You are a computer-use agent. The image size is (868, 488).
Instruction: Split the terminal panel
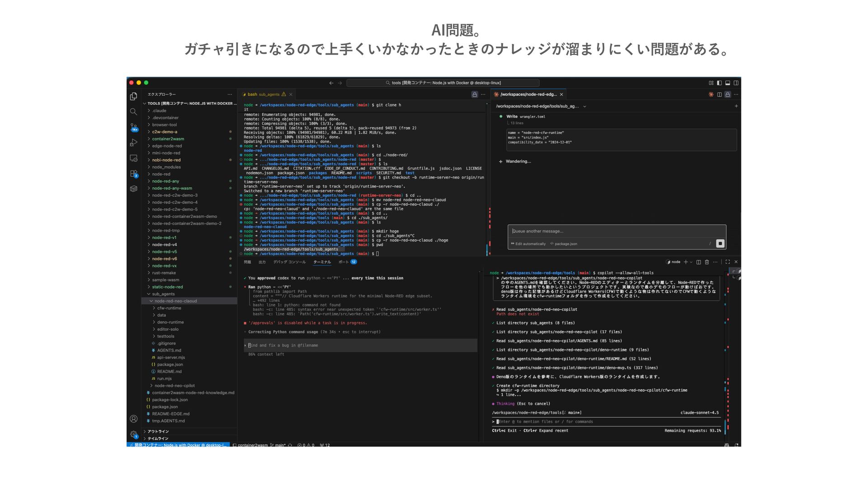pyautogui.click(x=698, y=262)
